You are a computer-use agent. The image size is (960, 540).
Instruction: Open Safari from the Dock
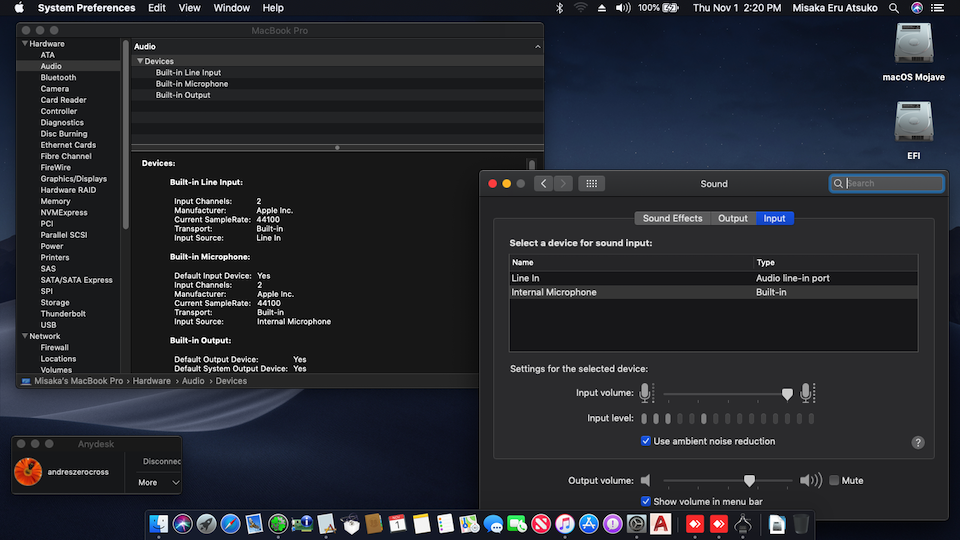point(231,523)
